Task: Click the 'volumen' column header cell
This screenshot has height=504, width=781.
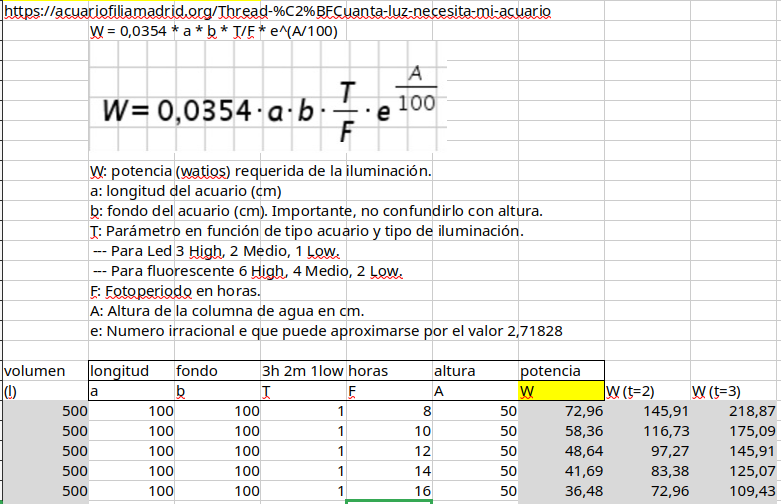Action: coord(44,371)
